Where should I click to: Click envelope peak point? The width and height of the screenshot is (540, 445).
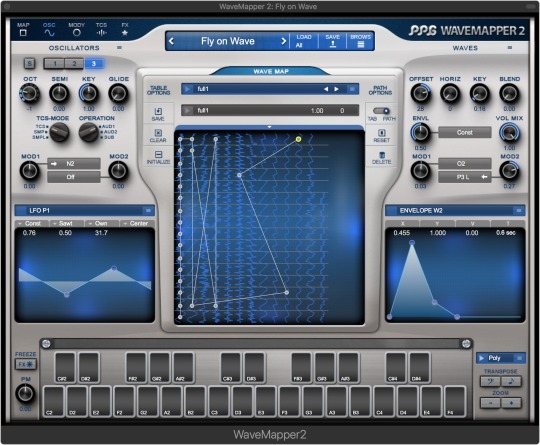(x=412, y=243)
